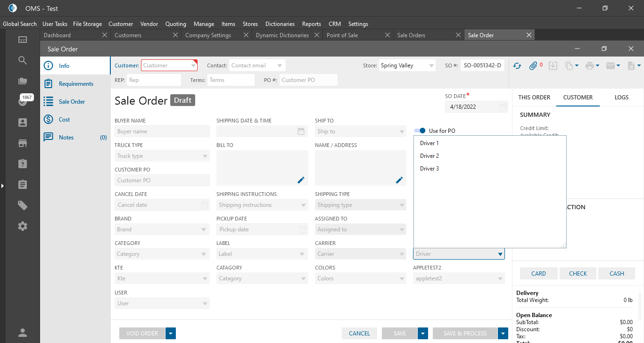The height and width of the screenshot is (343, 644).
Task: Click the refresh icon in order toolbar
Action: pyautogui.click(x=517, y=66)
